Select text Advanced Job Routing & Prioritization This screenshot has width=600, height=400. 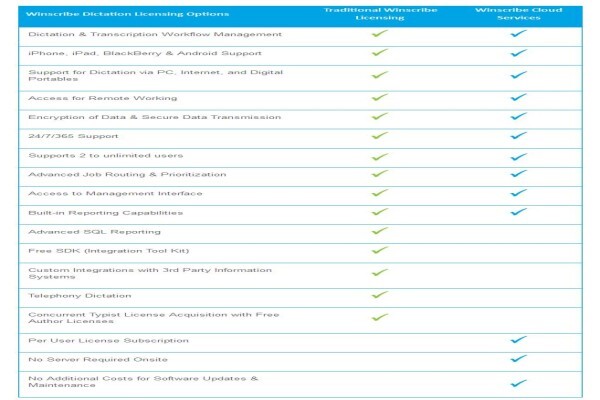tap(127, 175)
